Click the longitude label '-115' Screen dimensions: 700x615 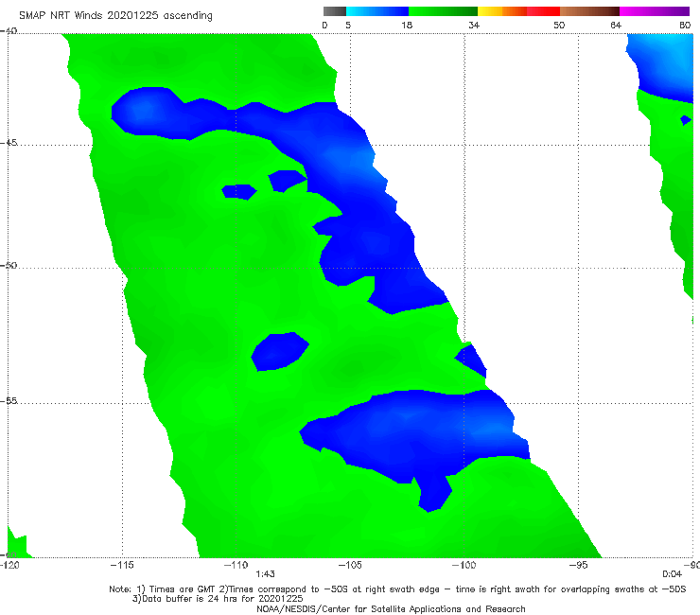tap(122, 565)
